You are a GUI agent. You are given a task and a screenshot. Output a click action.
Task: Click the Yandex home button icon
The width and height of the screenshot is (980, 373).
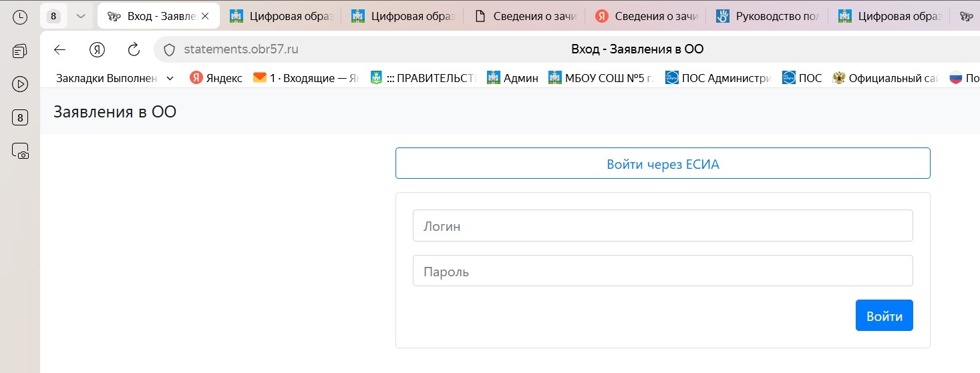[x=97, y=49]
